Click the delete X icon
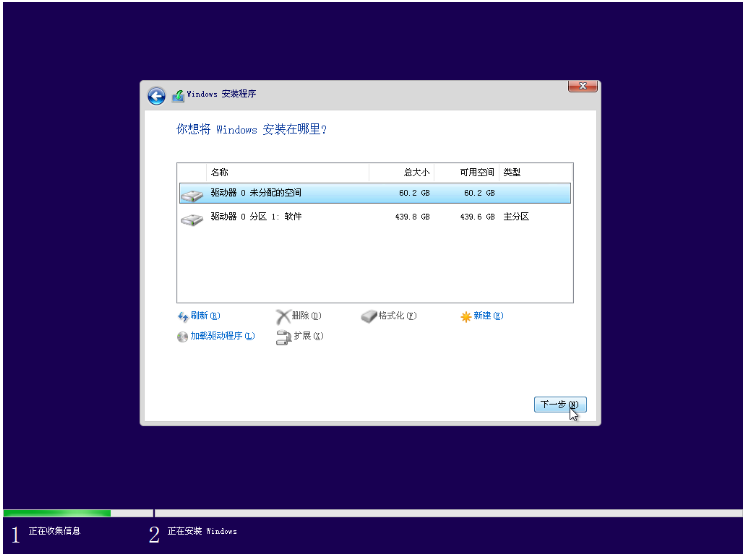The height and width of the screenshot is (554, 743). pyautogui.click(x=283, y=317)
